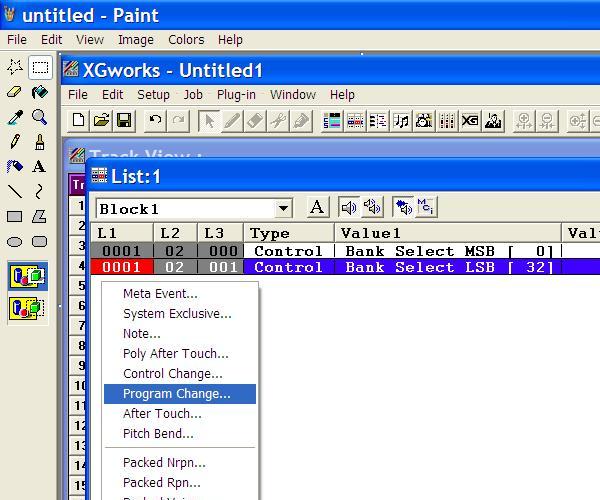This screenshot has width=600, height=500.
Task: Click the zoom in icon in XGworks toolbar
Action: (524, 121)
